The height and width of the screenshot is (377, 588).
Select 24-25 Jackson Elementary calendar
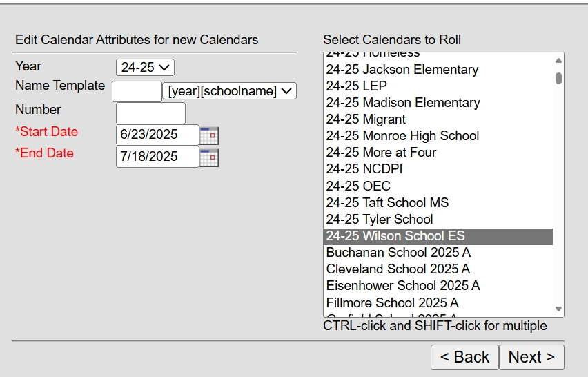pyautogui.click(x=402, y=69)
